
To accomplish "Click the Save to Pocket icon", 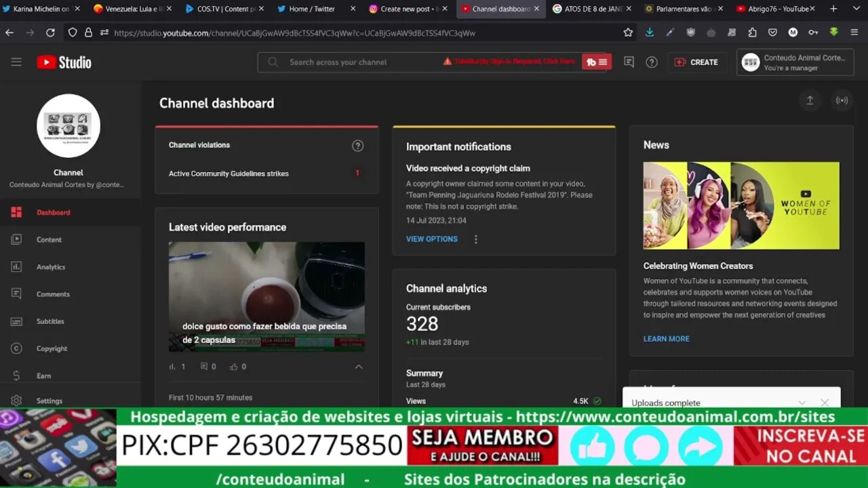I will [772, 33].
